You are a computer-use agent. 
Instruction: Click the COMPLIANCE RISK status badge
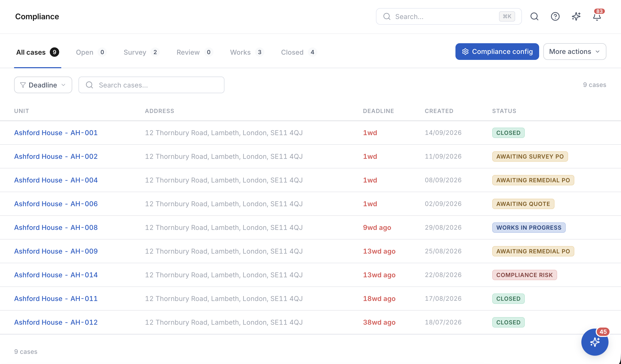(x=525, y=275)
